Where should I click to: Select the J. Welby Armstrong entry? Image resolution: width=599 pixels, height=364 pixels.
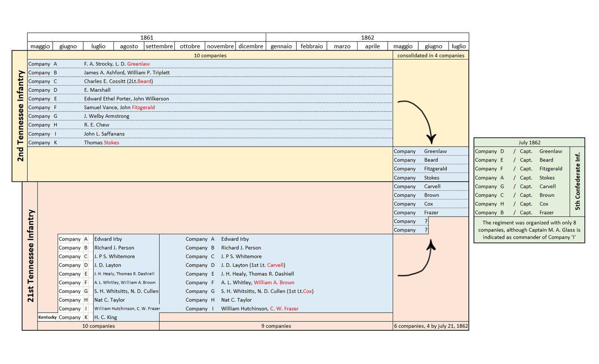point(107,116)
